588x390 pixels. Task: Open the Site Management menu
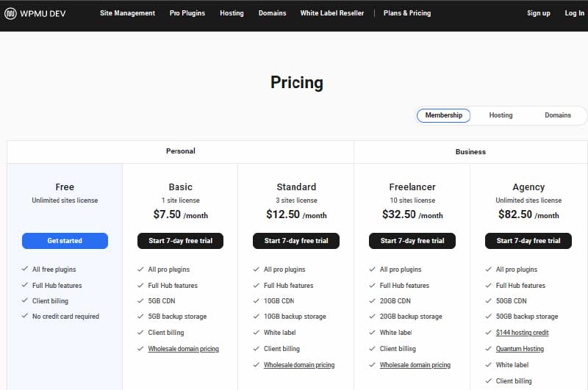click(x=127, y=13)
